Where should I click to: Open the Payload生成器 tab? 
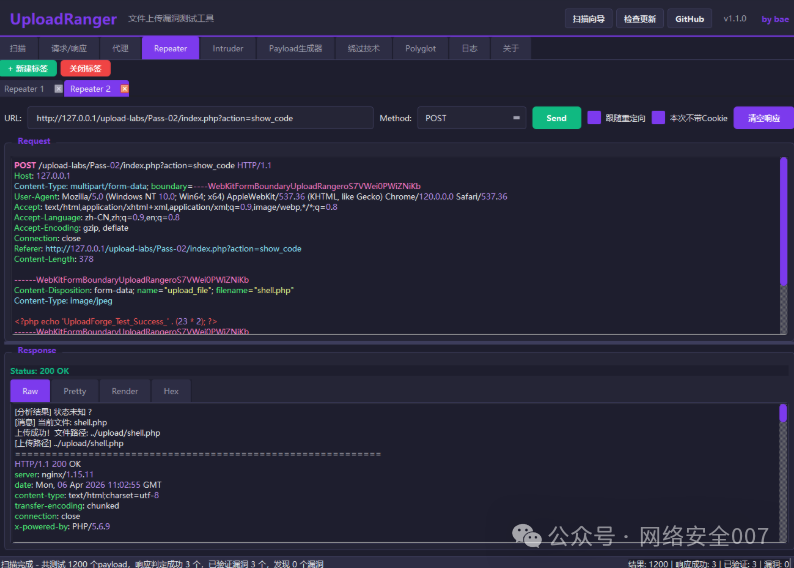[296, 48]
